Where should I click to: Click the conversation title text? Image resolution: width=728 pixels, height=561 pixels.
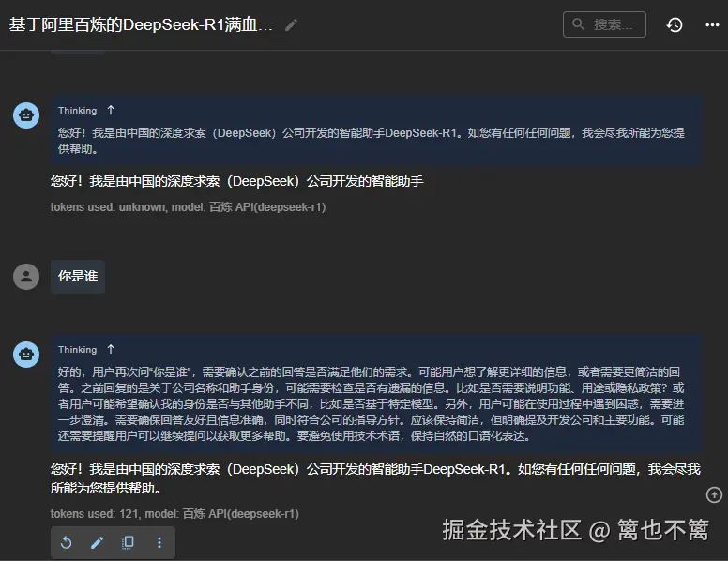click(x=141, y=24)
